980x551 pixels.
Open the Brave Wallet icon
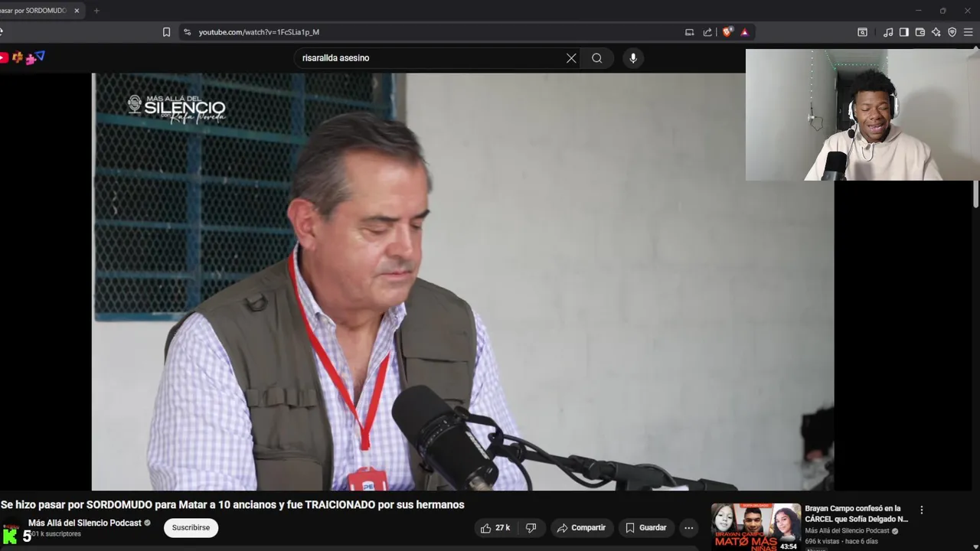coord(920,32)
